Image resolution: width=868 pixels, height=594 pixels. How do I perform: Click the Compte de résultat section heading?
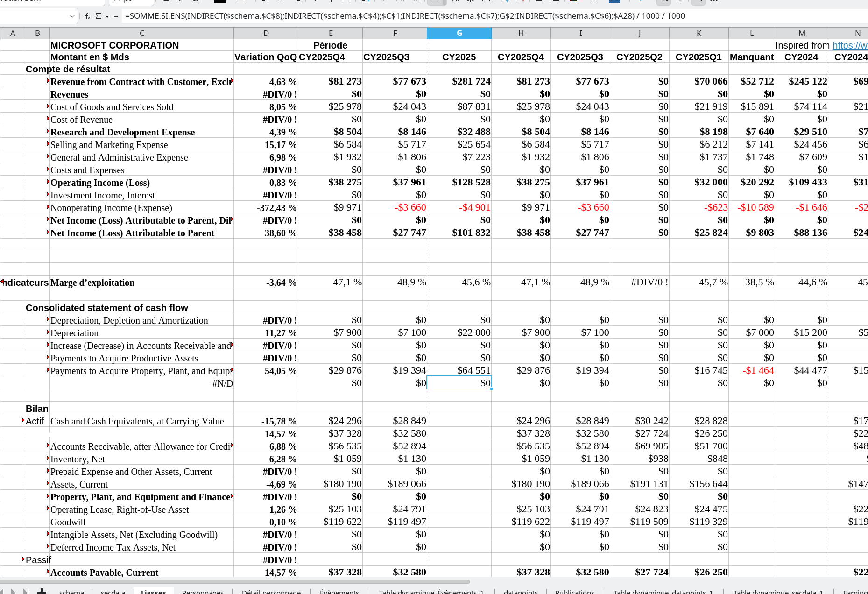click(68, 69)
